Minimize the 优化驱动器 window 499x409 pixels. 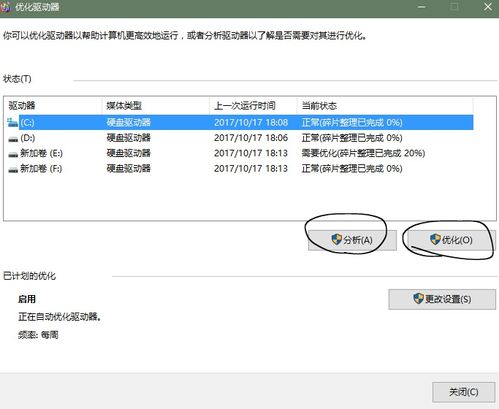coord(422,7)
